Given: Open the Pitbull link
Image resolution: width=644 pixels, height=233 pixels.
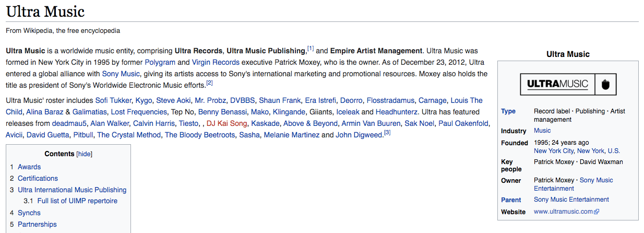Looking at the screenshot, I should (83, 135).
